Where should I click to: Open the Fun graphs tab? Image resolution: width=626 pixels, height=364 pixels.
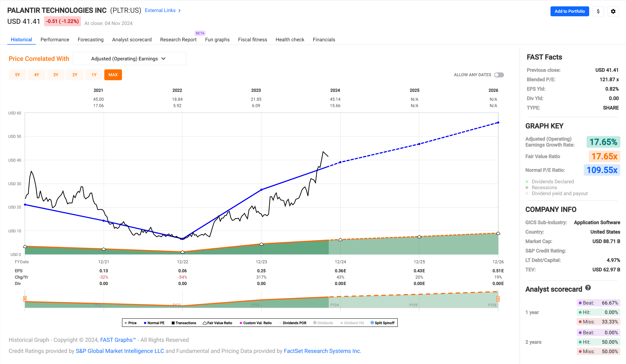pos(217,39)
